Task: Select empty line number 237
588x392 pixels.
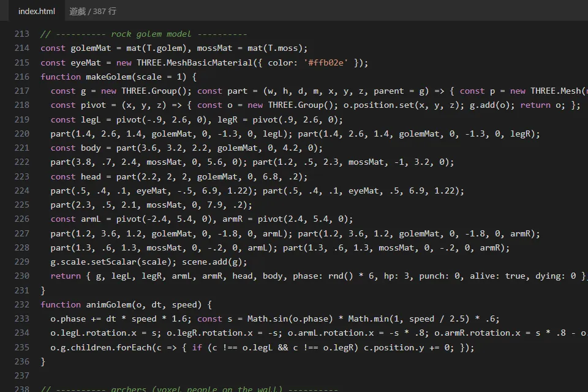Action: pyautogui.click(x=22, y=375)
